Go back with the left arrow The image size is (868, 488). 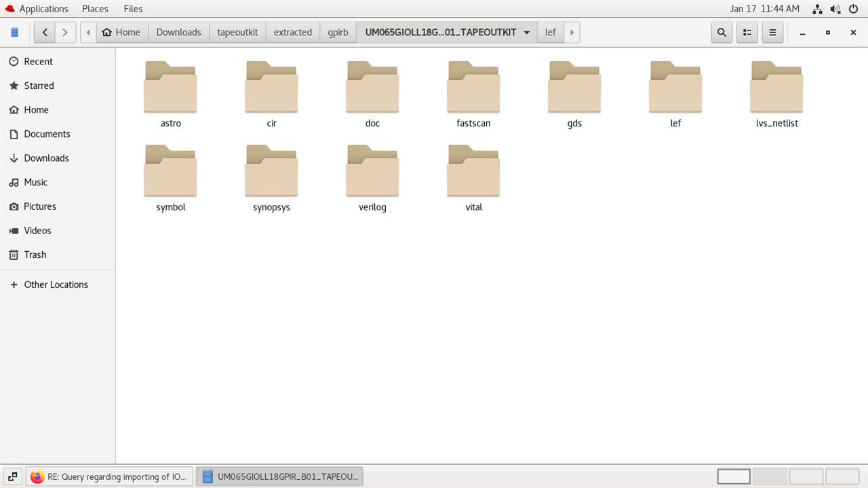pos(45,32)
